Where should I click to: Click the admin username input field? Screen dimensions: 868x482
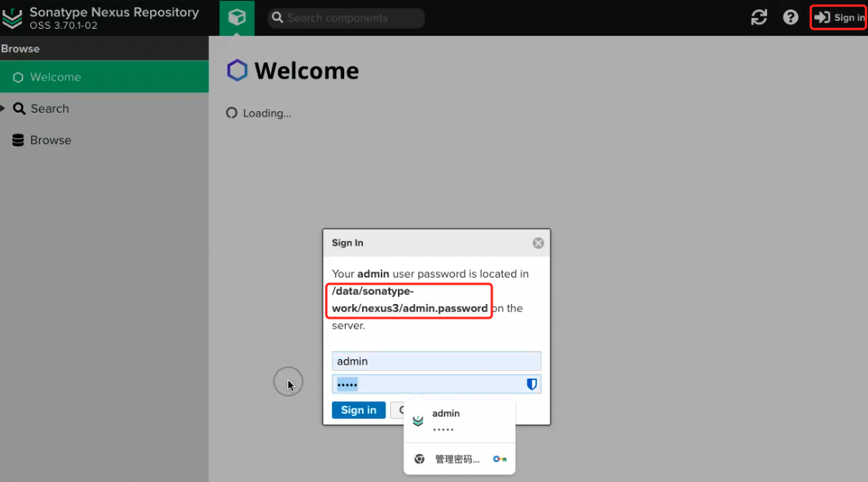click(435, 361)
